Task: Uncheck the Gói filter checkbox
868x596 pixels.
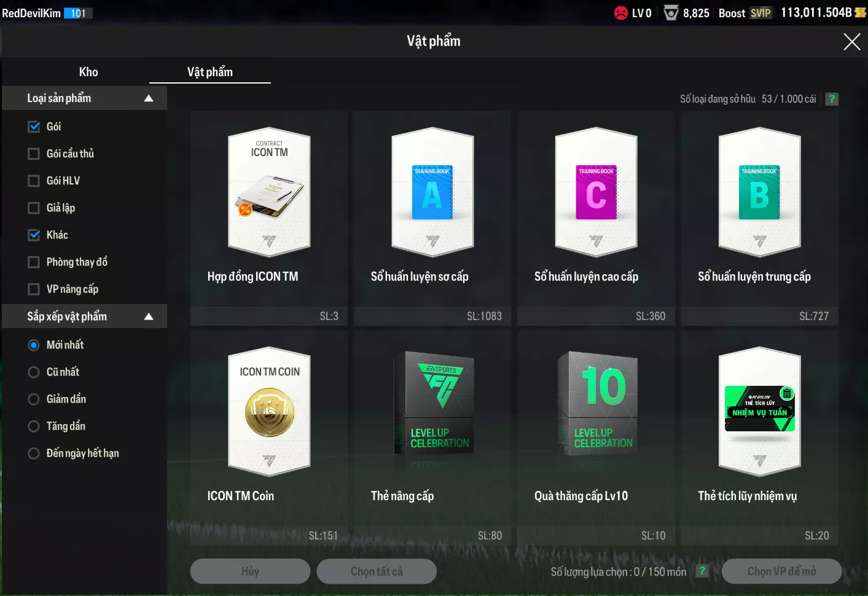Action: pyautogui.click(x=34, y=127)
